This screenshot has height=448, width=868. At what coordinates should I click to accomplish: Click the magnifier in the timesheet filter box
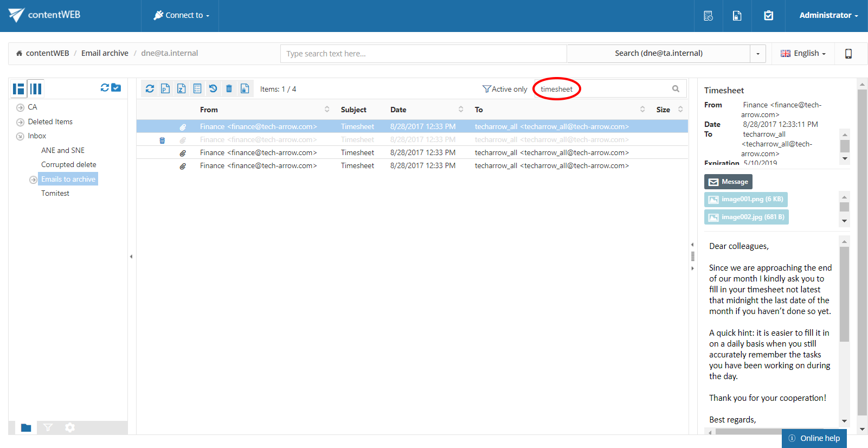pyautogui.click(x=676, y=89)
